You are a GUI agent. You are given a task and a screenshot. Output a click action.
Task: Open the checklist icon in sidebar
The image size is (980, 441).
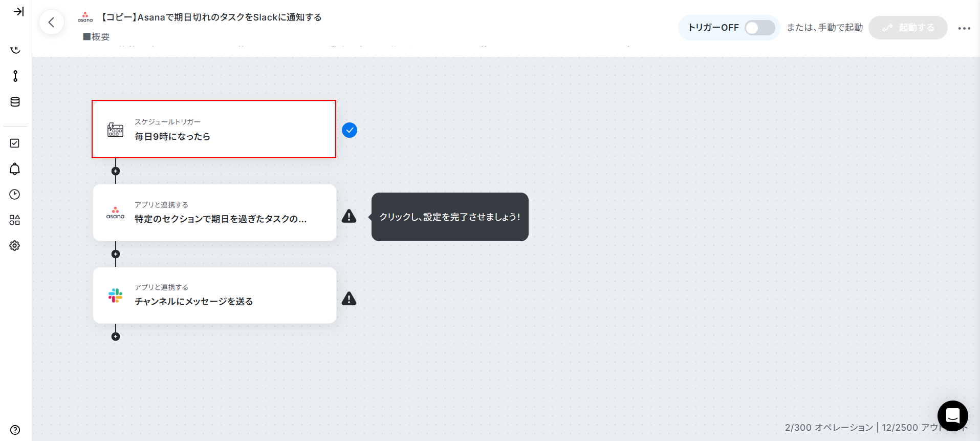coord(15,143)
